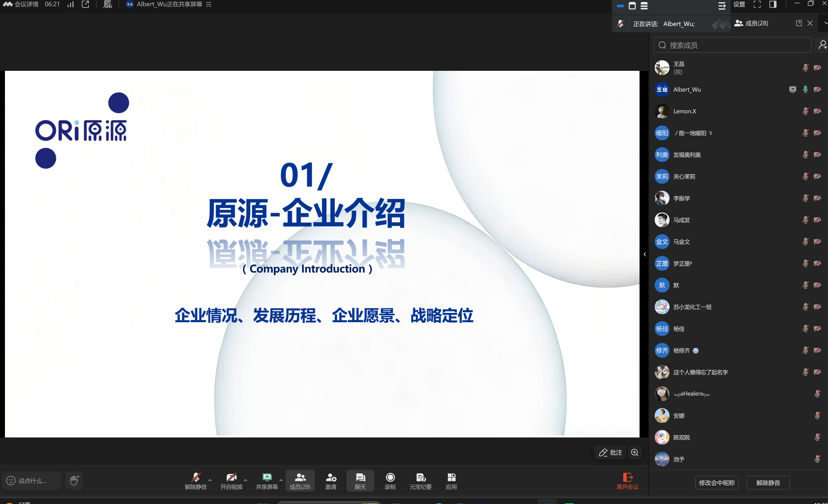The image size is (828, 504).
Task: Expand share options next to 共享屏幕
Action: [x=281, y=481]
